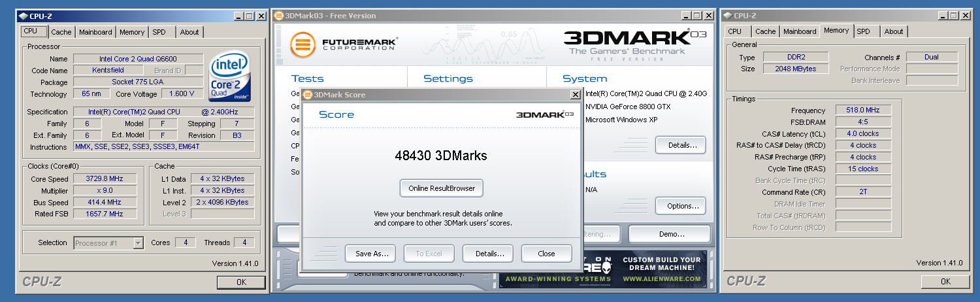Screen dimensions: 980x302
Task: Click OK in the left CPU-Z window
Action: tap(241, 282)
